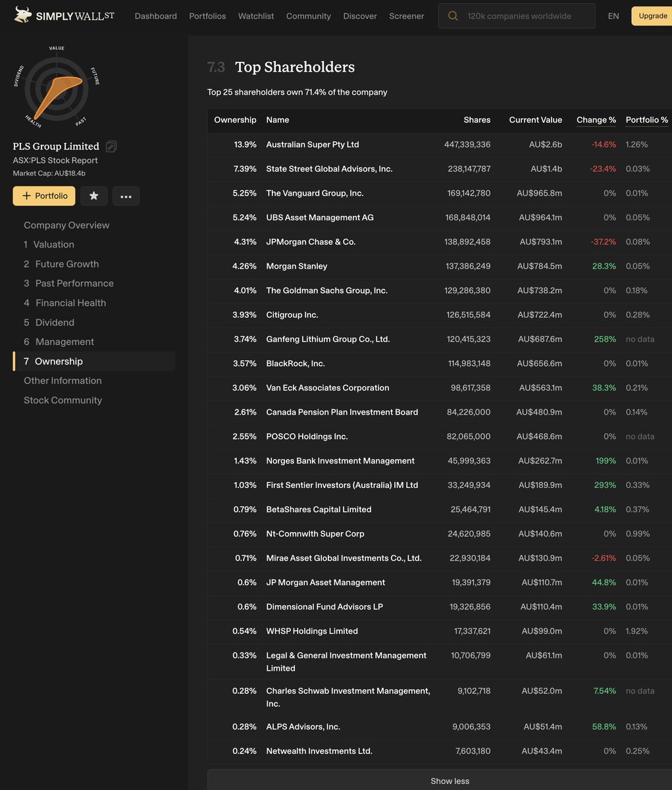Go to Other Information section
This screenshot has height=790, width=672.
pyautogui.click(x=63, y=381)
